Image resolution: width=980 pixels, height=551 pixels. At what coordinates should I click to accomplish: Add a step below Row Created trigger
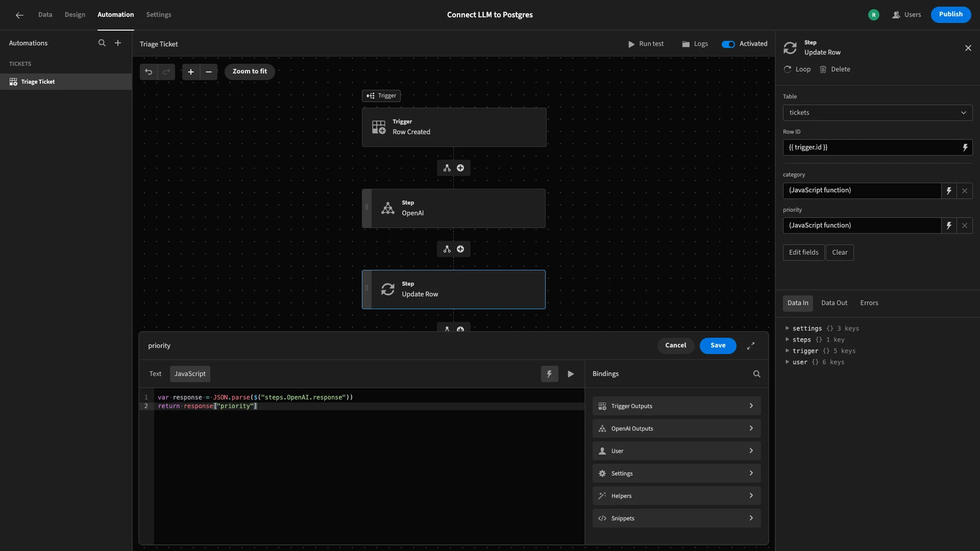pos(460,168)
